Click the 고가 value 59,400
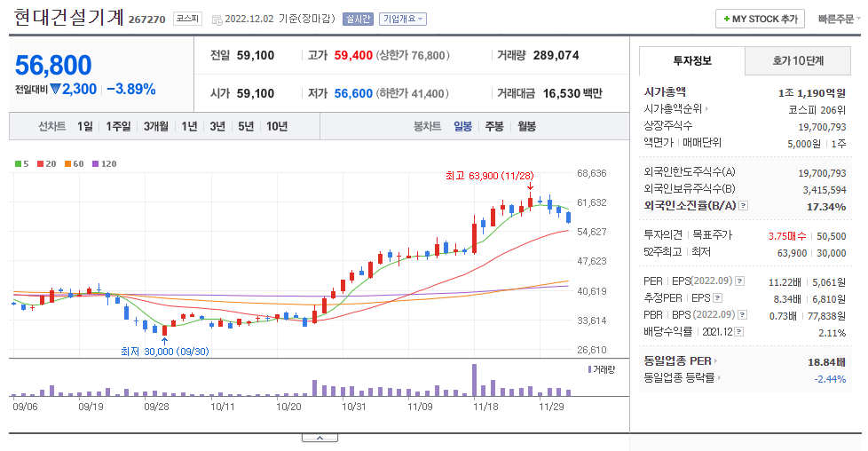Viewport: 868px width, 451px height. [353, 55]
